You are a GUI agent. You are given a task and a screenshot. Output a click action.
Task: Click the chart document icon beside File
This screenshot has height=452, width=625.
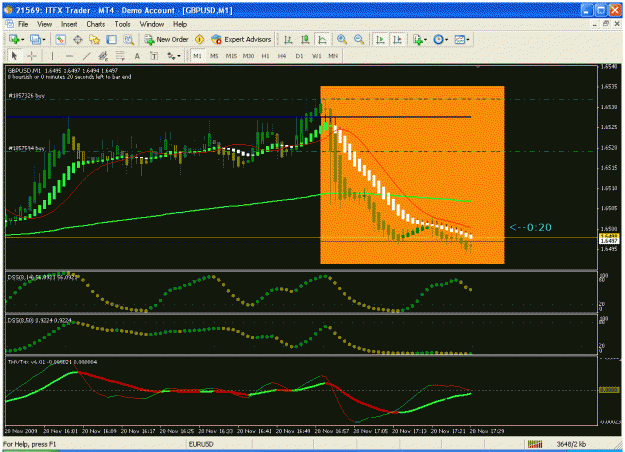coord(10,24)
